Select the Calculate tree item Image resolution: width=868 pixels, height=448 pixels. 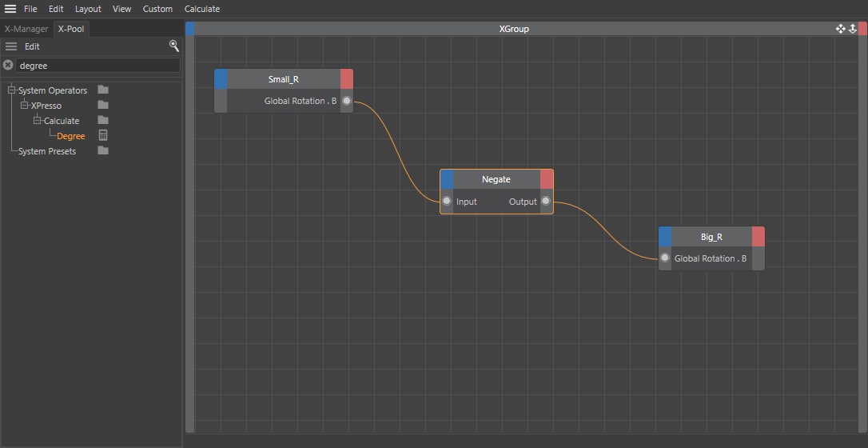pyautogui.click(x=62, y=121)
